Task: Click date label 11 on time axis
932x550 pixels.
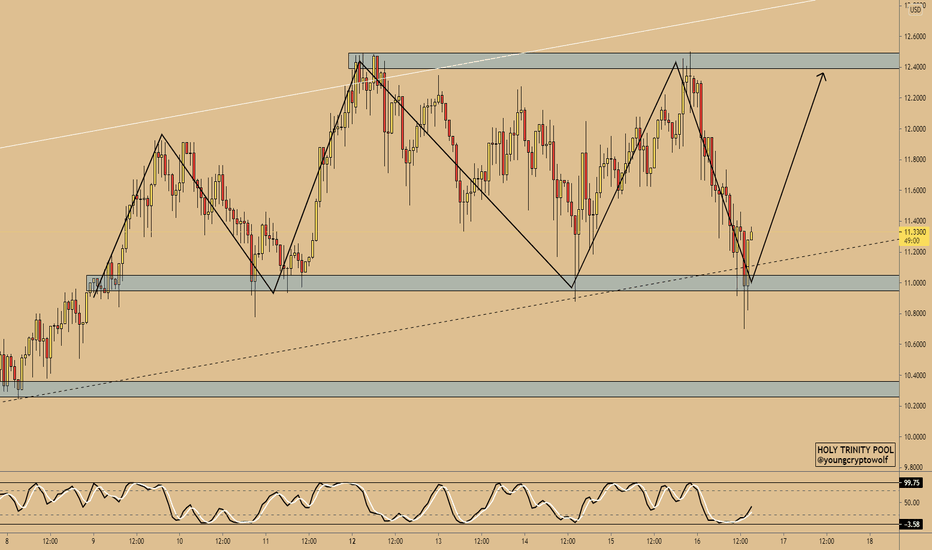Action: (x=266, y=542)
